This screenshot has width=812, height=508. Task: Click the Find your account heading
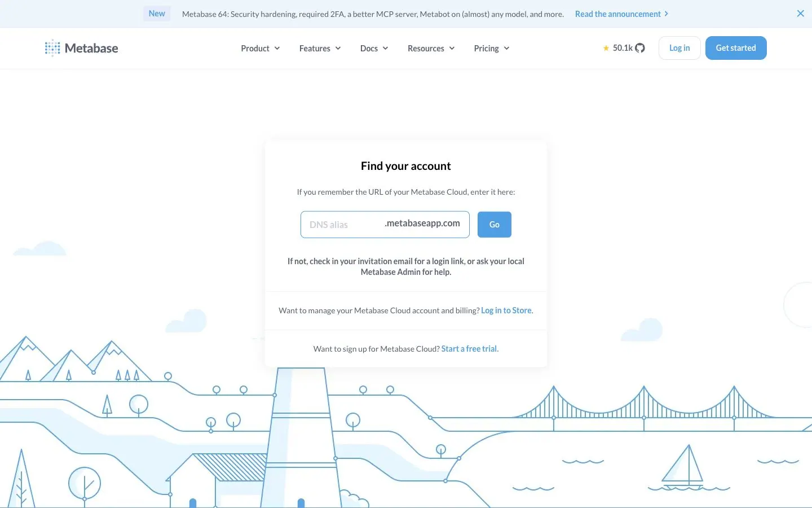point(406,166)
